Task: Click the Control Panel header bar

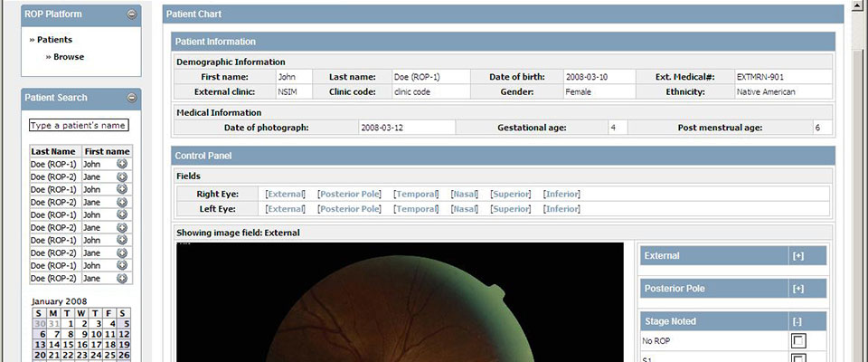Action: tap(504, 156)
